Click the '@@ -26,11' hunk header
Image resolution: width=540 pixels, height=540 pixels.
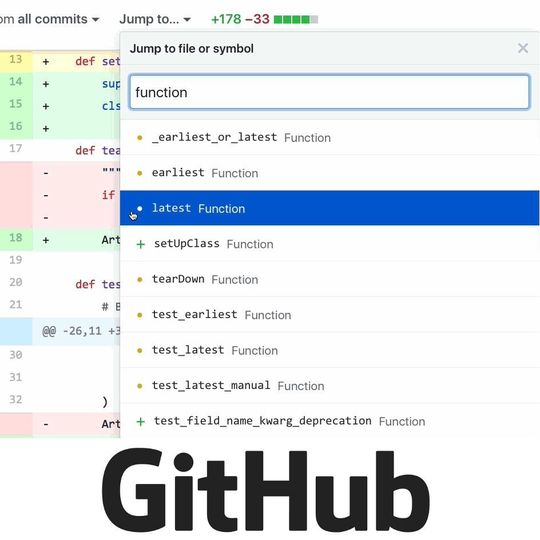(x=81, y=331)
